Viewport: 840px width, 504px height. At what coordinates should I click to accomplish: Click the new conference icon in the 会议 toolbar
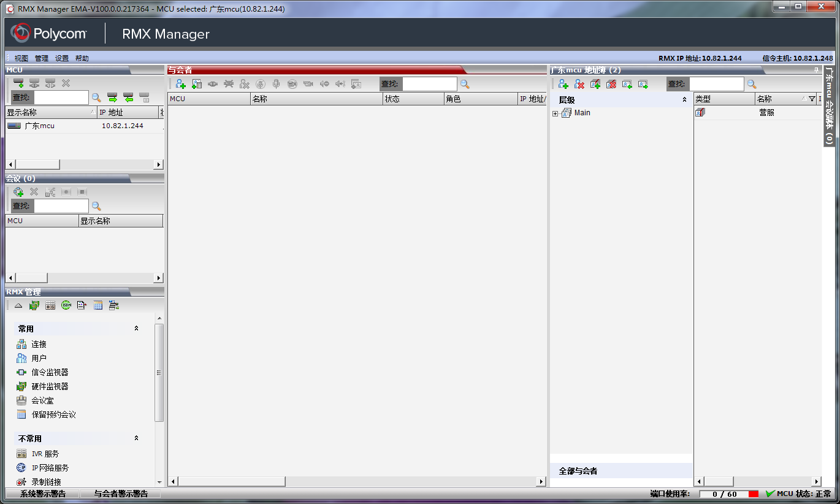18,192
